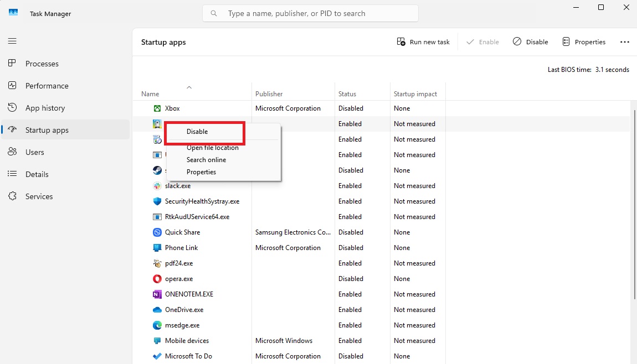The image size is (637, 364).
Task: Click the Mobile devices icon
Action: (x=157, y=340)
